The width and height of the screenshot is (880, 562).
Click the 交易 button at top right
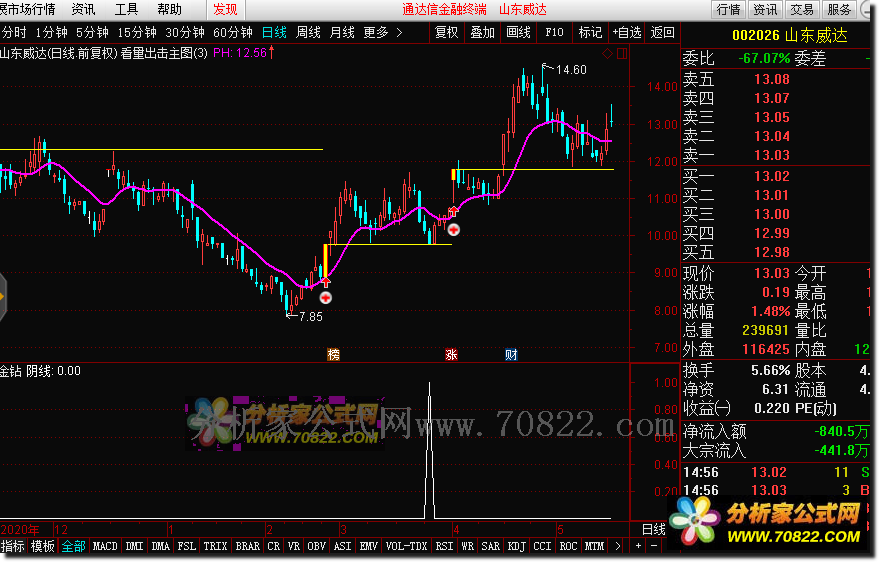point(802,10)
